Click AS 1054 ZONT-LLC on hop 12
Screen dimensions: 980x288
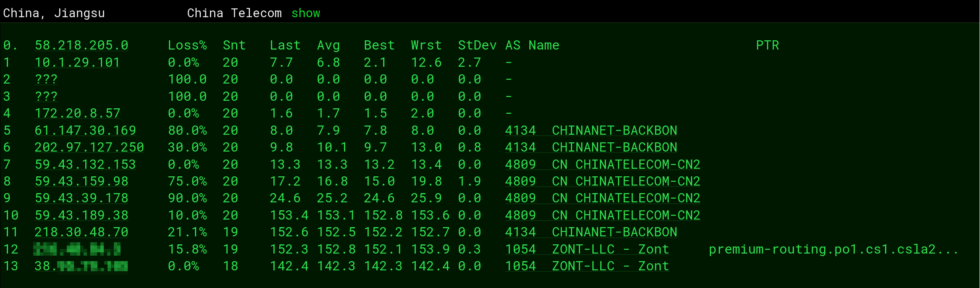pos(586,249)
